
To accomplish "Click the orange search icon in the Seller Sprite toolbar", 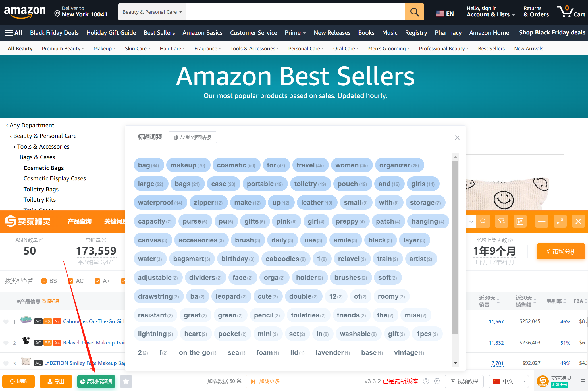I will pos(483,221).
